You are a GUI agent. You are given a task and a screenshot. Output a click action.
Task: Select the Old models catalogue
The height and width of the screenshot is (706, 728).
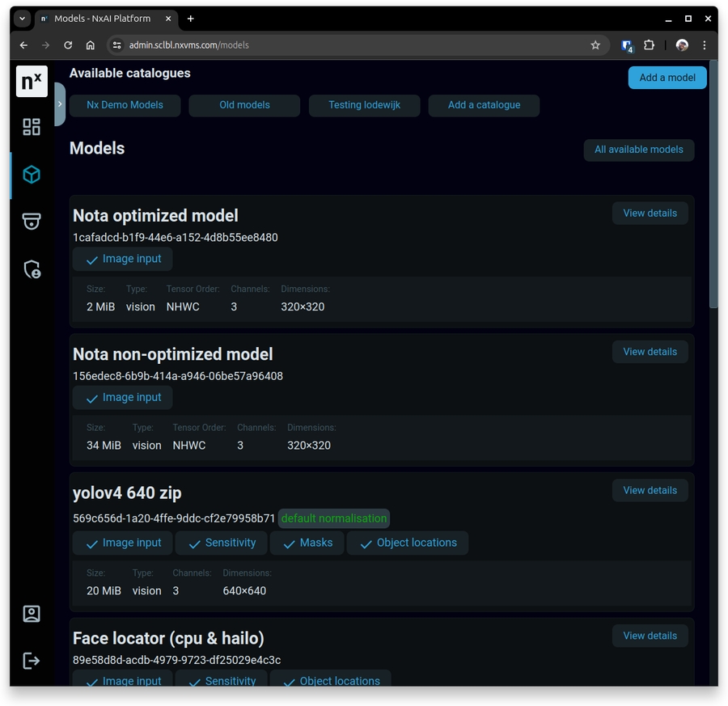(x=244, y=105)
